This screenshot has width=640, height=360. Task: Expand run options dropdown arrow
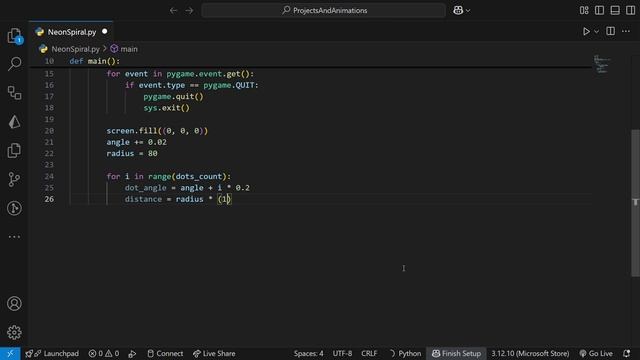click(x=596, y=31)
